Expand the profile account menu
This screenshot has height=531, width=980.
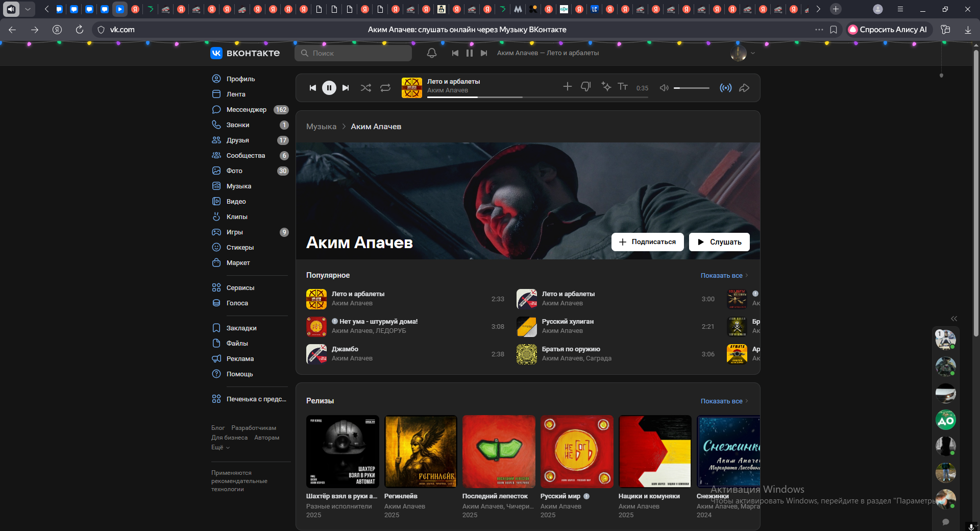point(743,53)
